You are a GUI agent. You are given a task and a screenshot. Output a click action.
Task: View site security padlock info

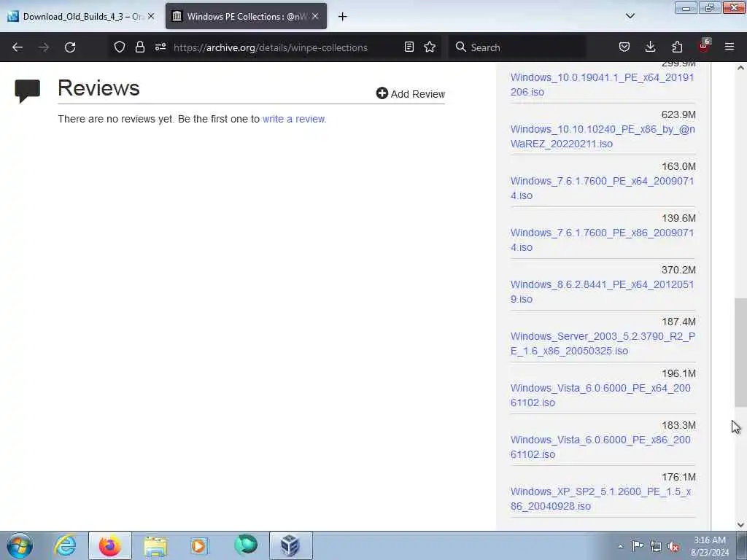[x=139, y=47]
